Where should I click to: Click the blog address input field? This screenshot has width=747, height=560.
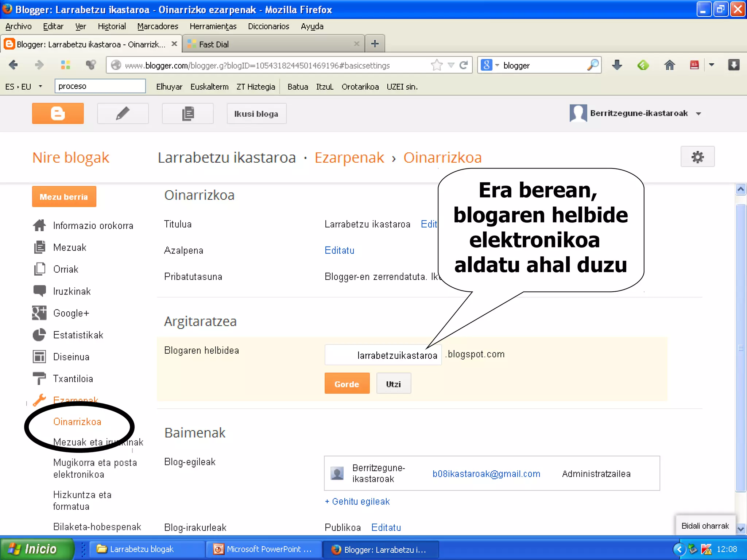tap(383, 355)
